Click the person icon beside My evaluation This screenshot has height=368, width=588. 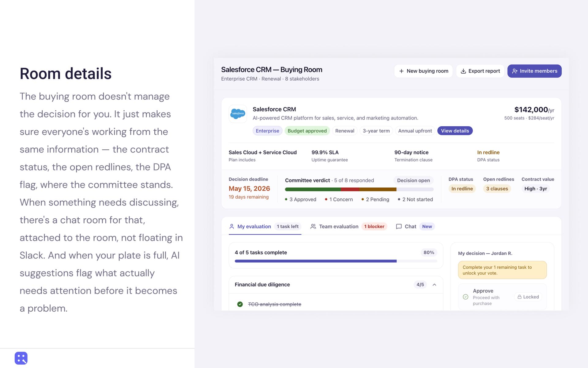tap(232, 227)
